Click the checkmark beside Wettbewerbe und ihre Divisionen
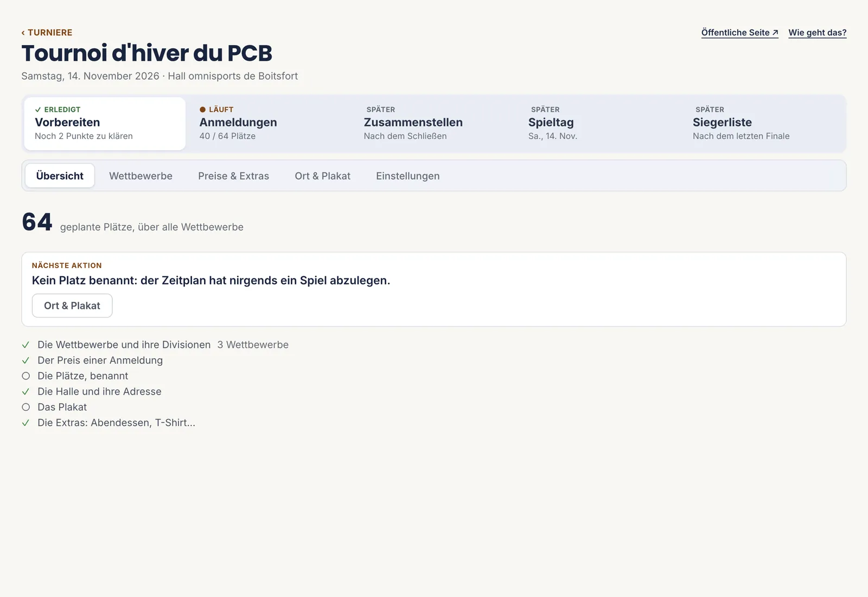Image resolution: width=868 pixels, height=597 pixels. [25, 345]
